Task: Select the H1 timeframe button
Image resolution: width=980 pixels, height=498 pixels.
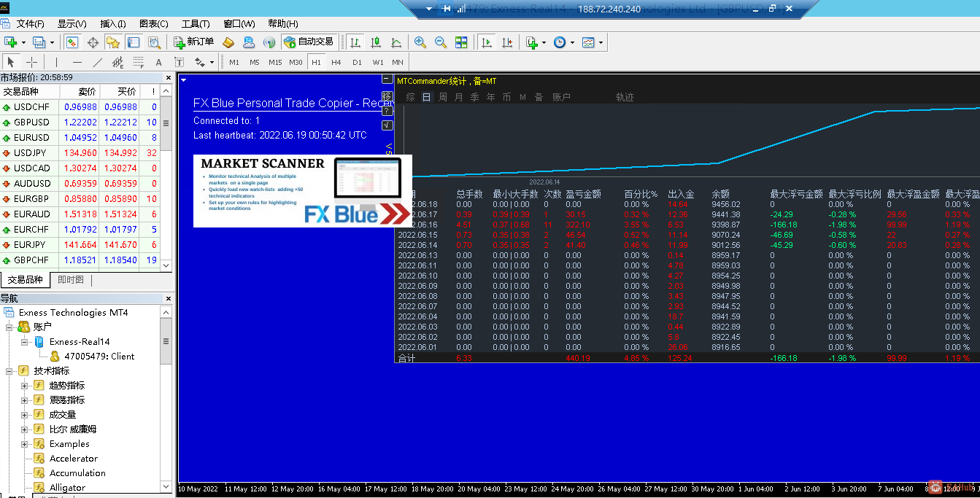Action: pyautogui.click(x=316, y=62)
